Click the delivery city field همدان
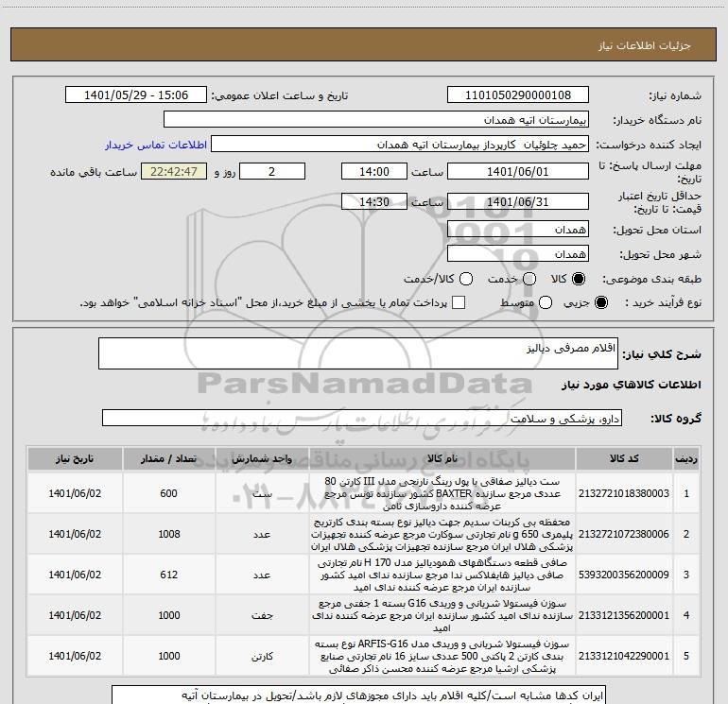 (518, 253)
